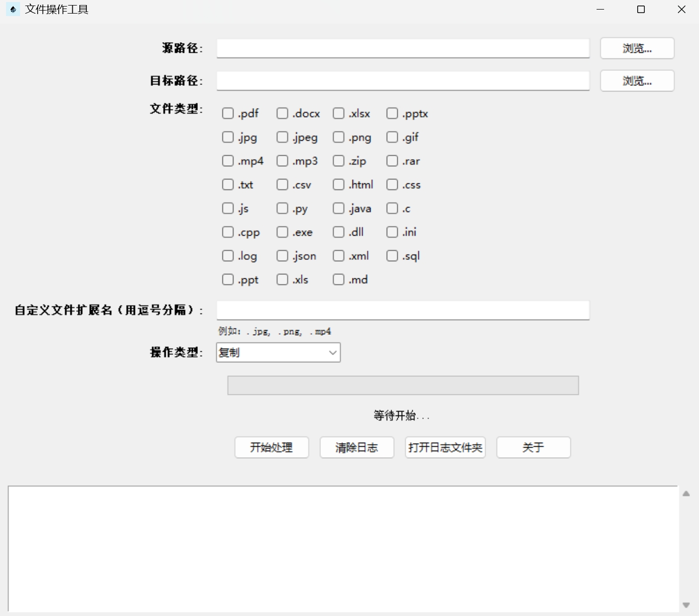The image size is (699, 616).
Task: Toggle the .cpp file type
Action: [228, 232]
